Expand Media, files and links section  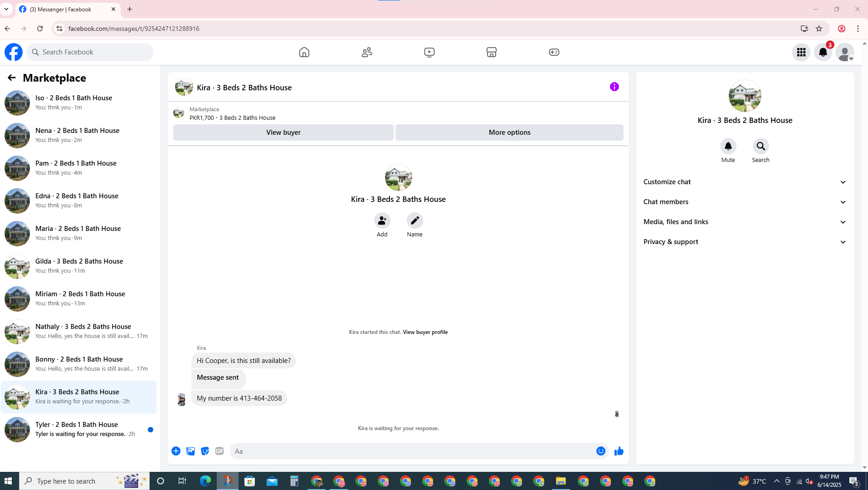tap(745, 222)
